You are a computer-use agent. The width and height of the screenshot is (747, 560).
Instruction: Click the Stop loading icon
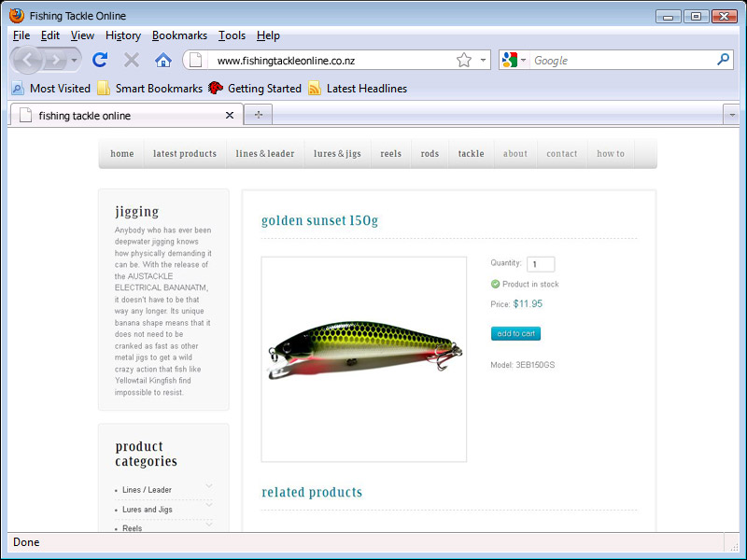click(x=132, y=61)
